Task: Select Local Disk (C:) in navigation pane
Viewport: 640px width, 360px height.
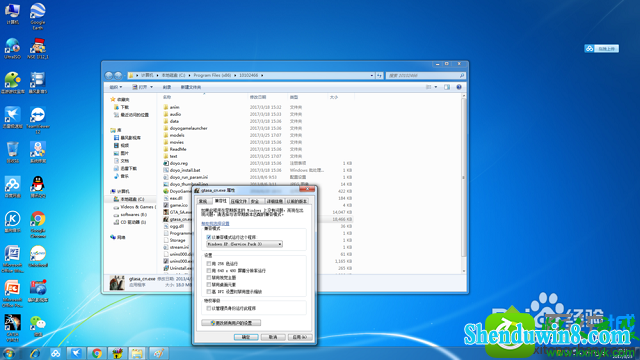Action: (x=132, y=199)
